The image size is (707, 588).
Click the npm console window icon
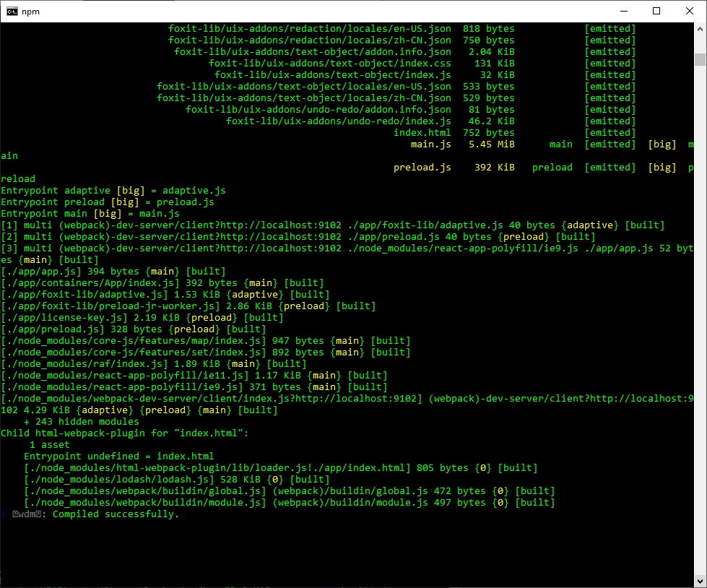[12, 12]
